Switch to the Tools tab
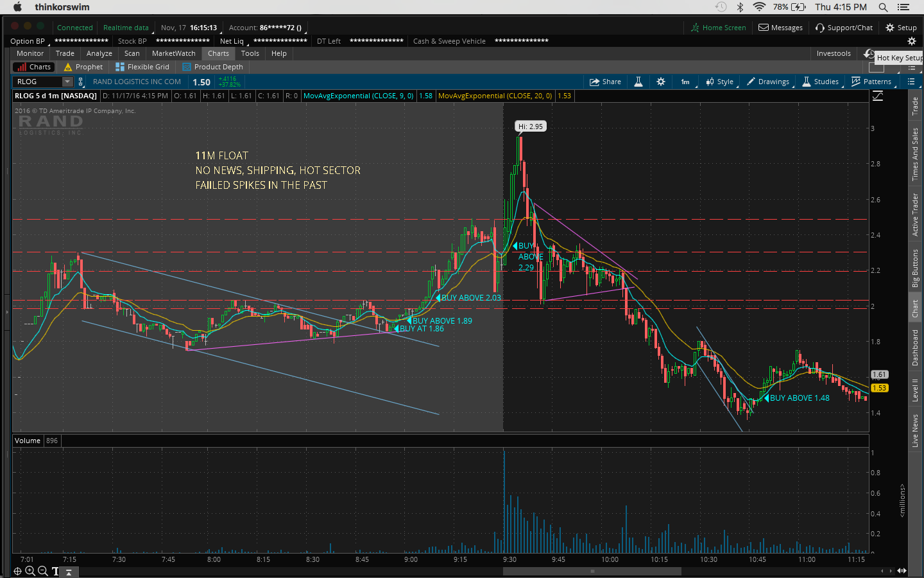The width and height of the screenshot is (924, 578). pyautogui.click(x=250, y=53)
